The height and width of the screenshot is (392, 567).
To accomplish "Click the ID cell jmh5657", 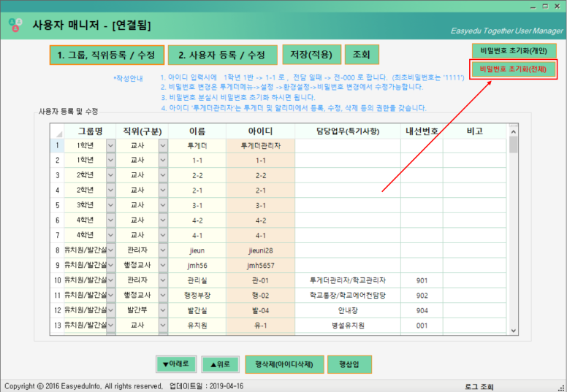I will (x=260, y=265).
